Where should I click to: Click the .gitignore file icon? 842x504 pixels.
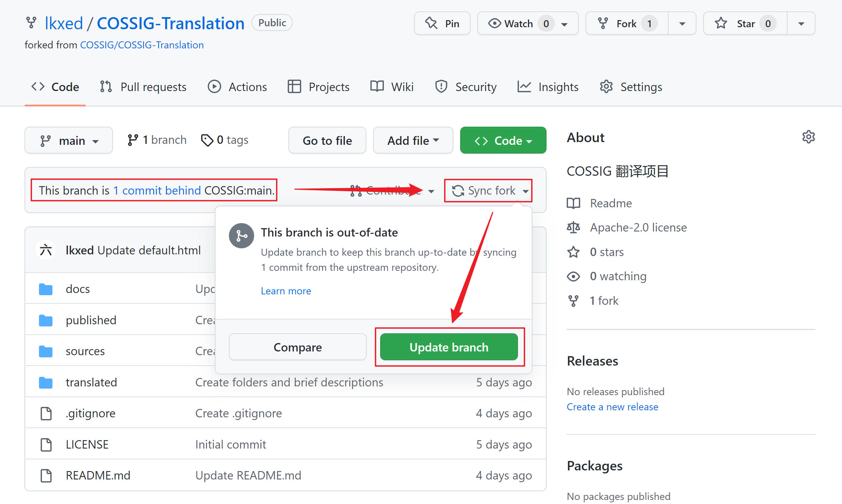[46, 414]
